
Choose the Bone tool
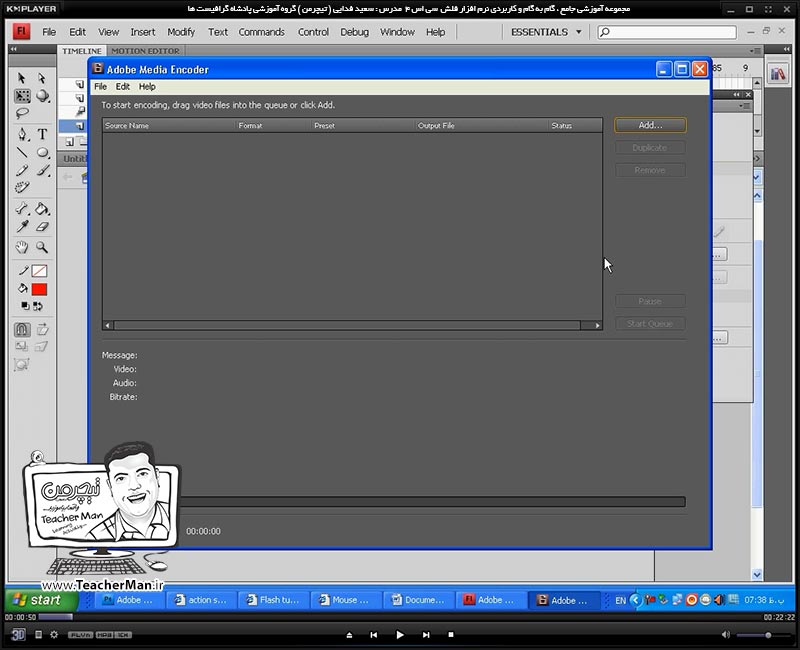pos(22,208)
